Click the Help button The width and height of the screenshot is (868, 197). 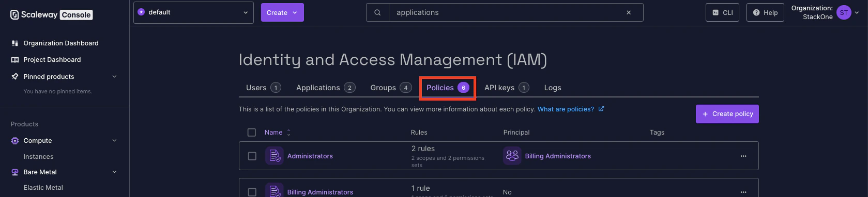pyautogui.click(x=765, y=12)
